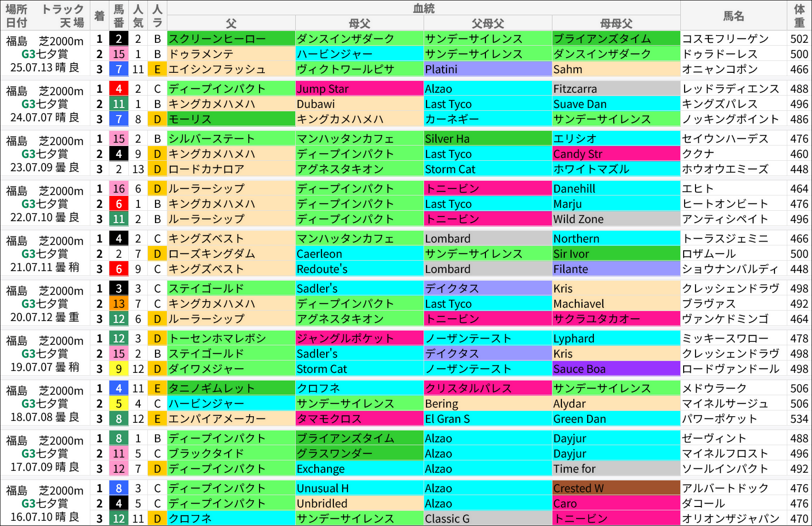Image resolution: width=812 pixels, height=526 pixels.
Task: Click the Bering cell
Action: click(488, 403)
